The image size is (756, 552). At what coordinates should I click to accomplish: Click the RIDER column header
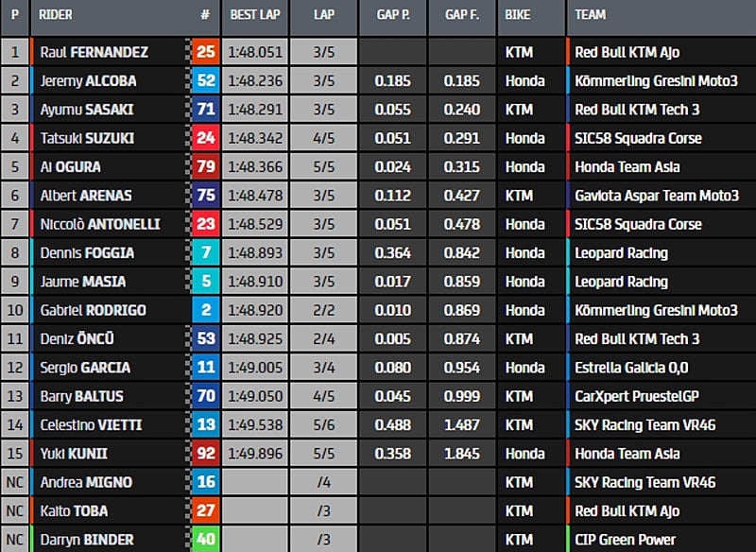[57, 15]
